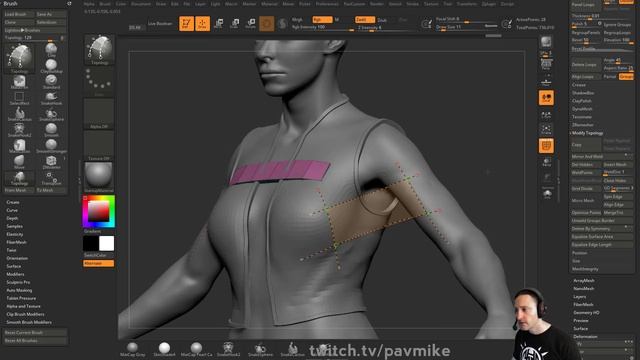Toggle the Zsub button
Image resolution: width=640 pixels, height=360 pixels.
point(382,20)
